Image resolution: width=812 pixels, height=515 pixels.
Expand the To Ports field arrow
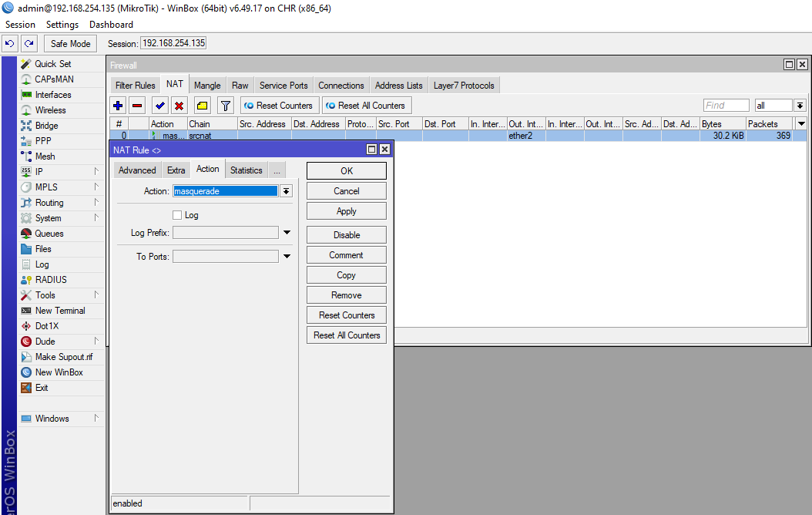click(287, 257)
